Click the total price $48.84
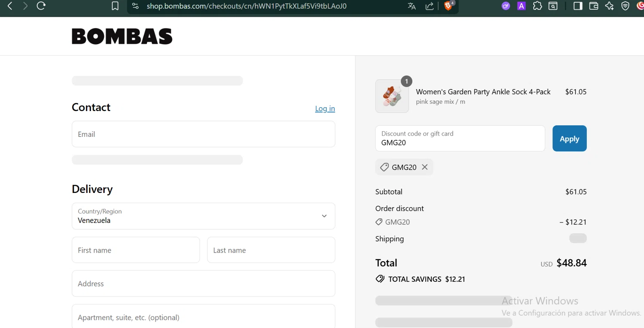 tap(571, 263)
